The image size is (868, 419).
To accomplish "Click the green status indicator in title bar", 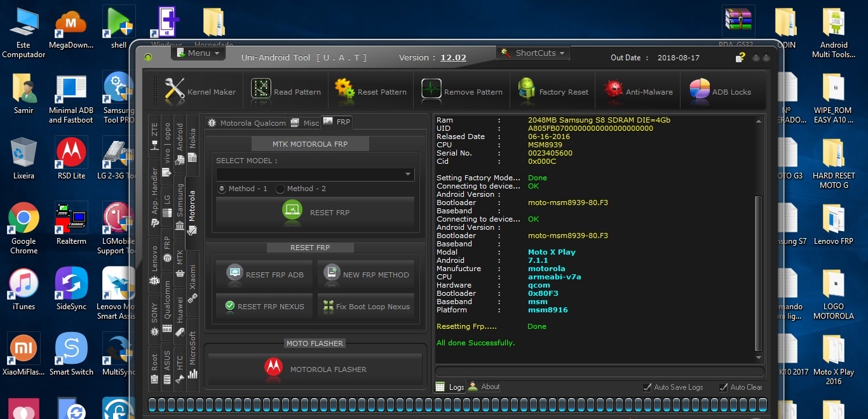I will 148,57.
